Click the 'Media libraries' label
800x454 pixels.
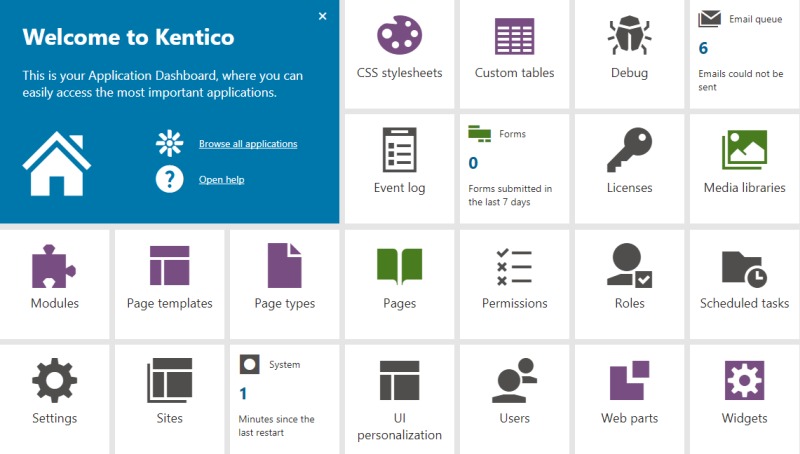click(x=744, y=188)
